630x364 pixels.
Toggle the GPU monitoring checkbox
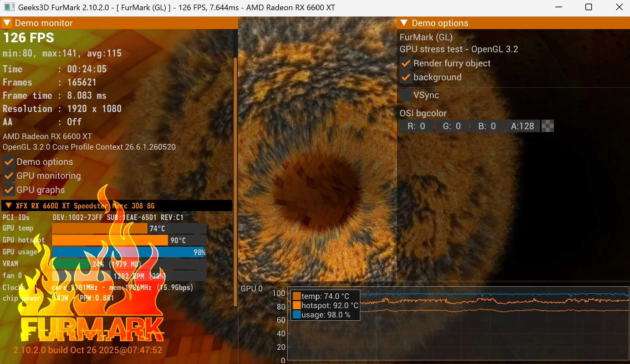[9, 176]
